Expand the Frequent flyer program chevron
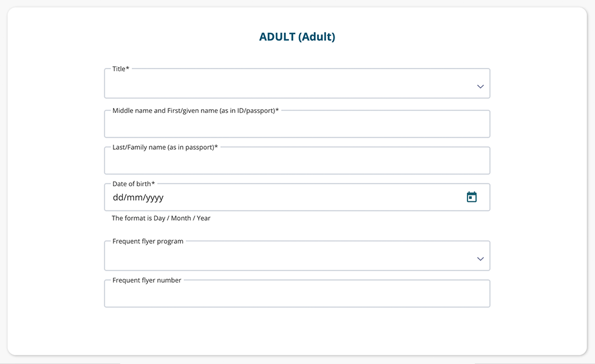Screen dimensions: 595x364 click(x=480, y=259)
